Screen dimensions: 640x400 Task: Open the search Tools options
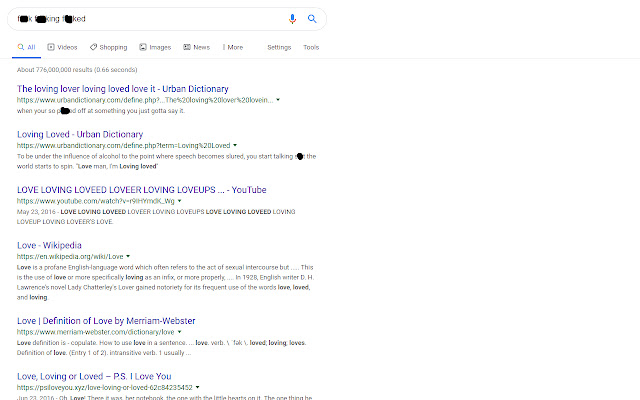coord(311,47)
